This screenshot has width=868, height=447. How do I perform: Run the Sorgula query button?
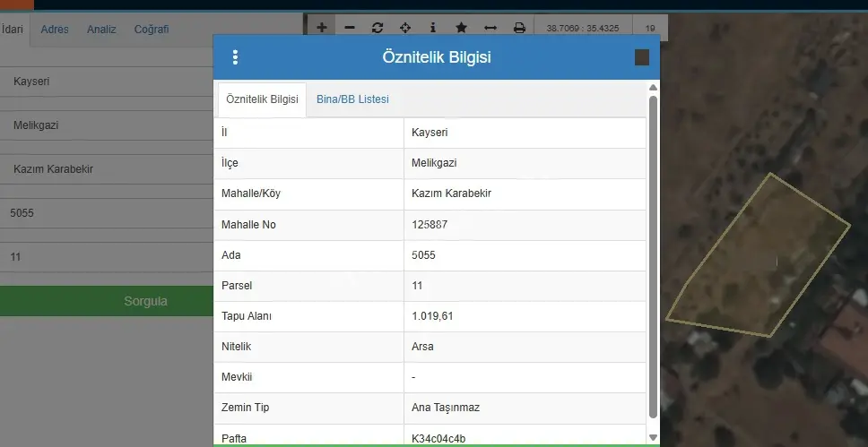tap(107, 301)
